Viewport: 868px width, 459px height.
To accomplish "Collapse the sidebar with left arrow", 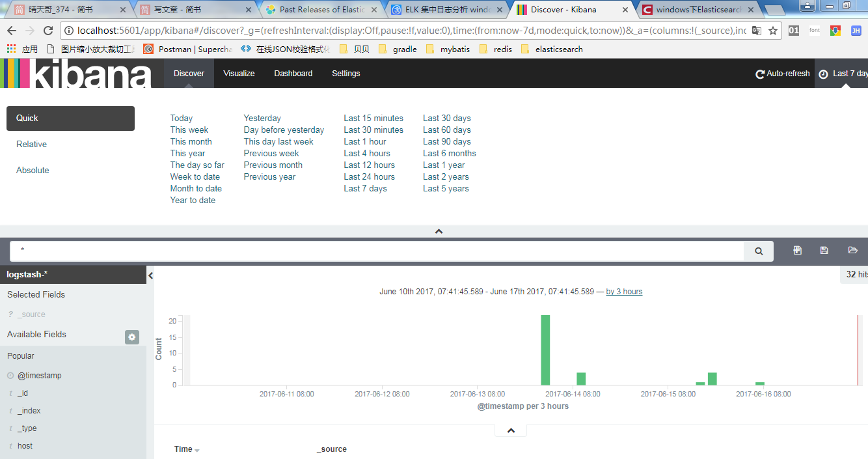I will (150, 275).
